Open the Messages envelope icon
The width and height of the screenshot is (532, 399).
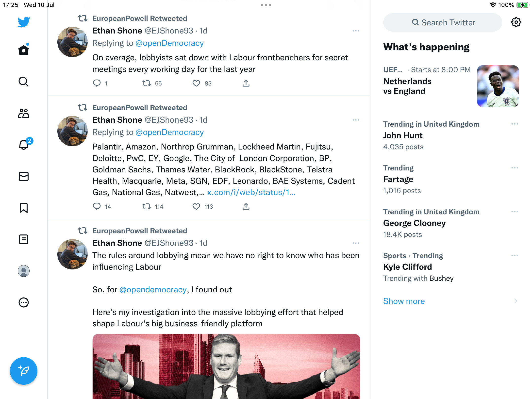[24, 176]
